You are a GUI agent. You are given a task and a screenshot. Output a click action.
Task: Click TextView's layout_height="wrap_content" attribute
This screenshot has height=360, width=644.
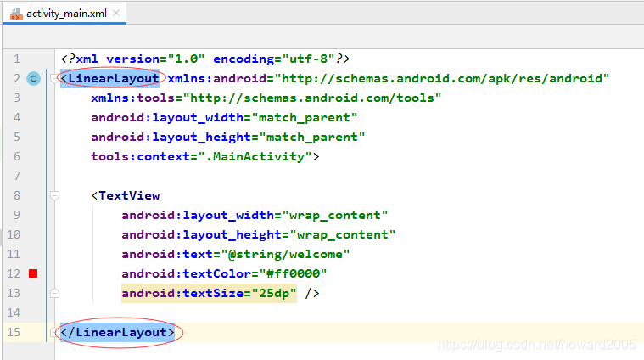click(258, 234)
